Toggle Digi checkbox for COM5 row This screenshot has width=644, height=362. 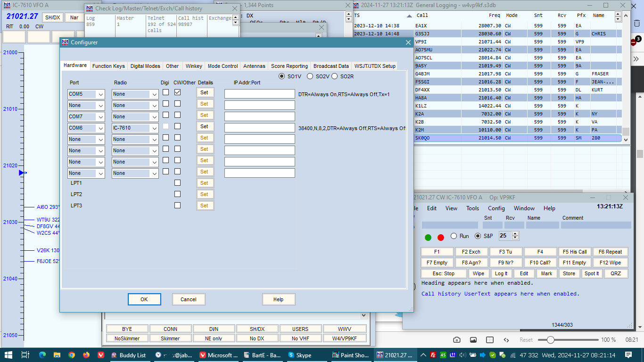[x=165, y=92]
